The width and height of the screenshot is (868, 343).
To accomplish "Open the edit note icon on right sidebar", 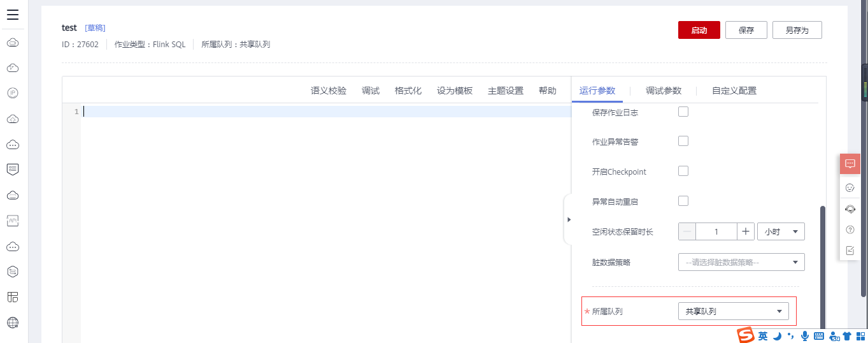I will 850,251.
